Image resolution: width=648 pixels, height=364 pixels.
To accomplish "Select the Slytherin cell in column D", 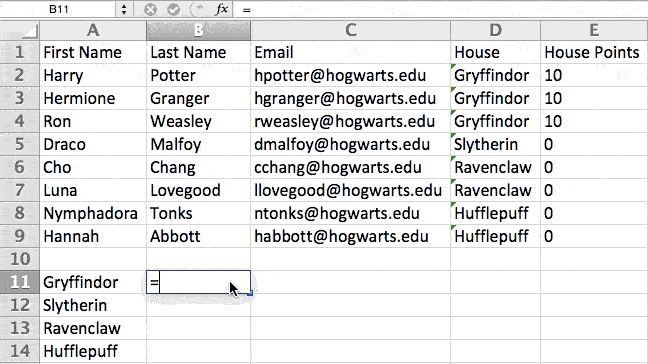I will click(x=496, y=144).
